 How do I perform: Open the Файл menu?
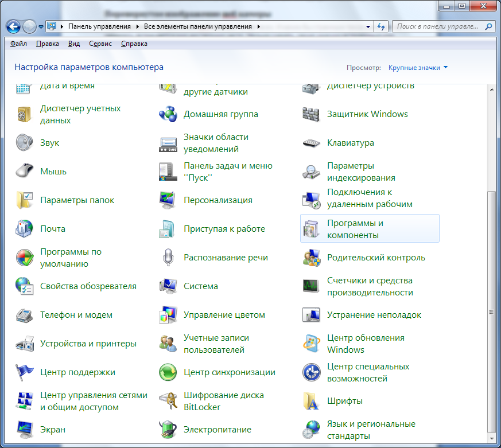(18, 44)
